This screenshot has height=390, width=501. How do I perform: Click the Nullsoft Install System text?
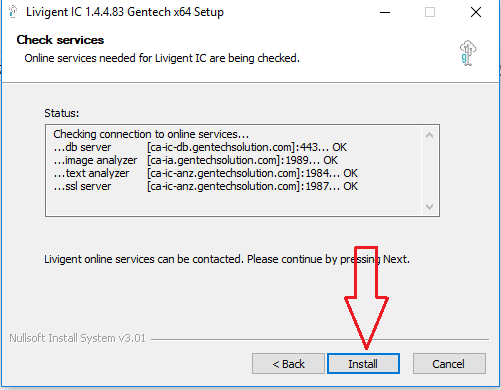(77, 338)
